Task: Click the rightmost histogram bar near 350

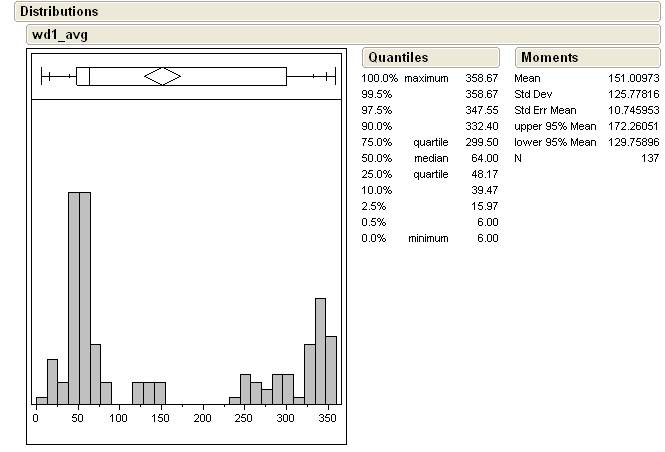Action: point(331,370)
